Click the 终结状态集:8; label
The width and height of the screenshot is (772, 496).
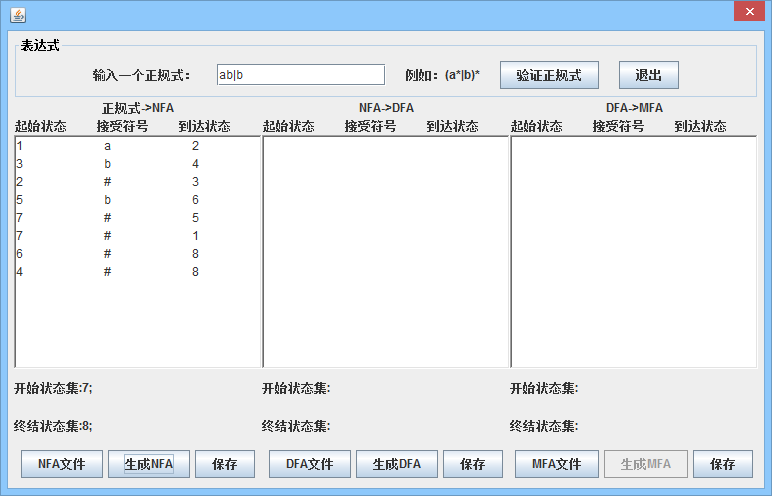pyautogui.click(x=53, y=426)
